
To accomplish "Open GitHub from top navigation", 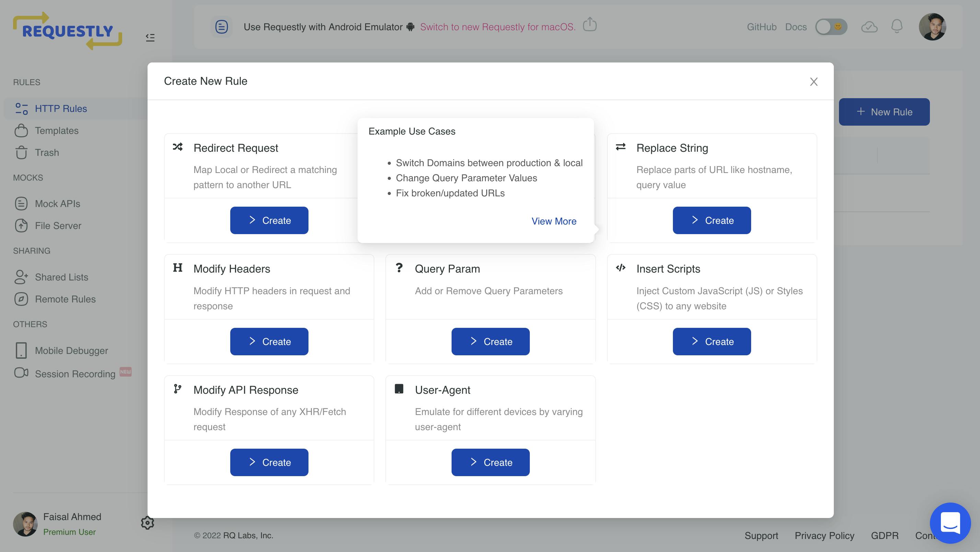I will (x=761, y=26).
